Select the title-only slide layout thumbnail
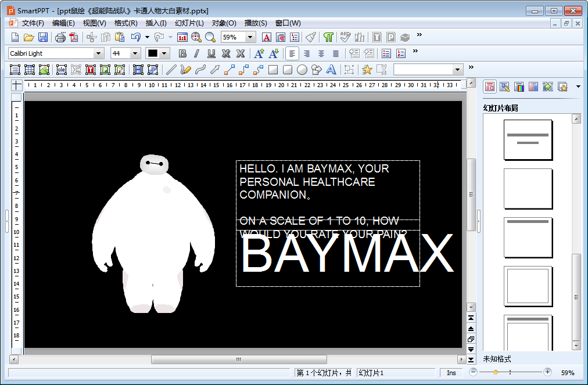 click(528, 237)
